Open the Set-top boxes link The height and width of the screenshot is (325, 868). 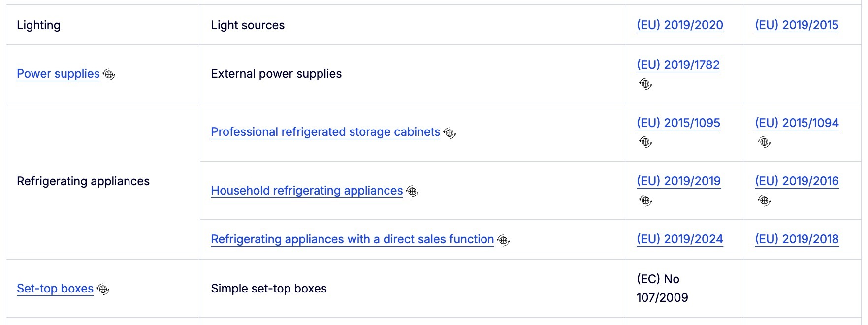click(55, 289)
